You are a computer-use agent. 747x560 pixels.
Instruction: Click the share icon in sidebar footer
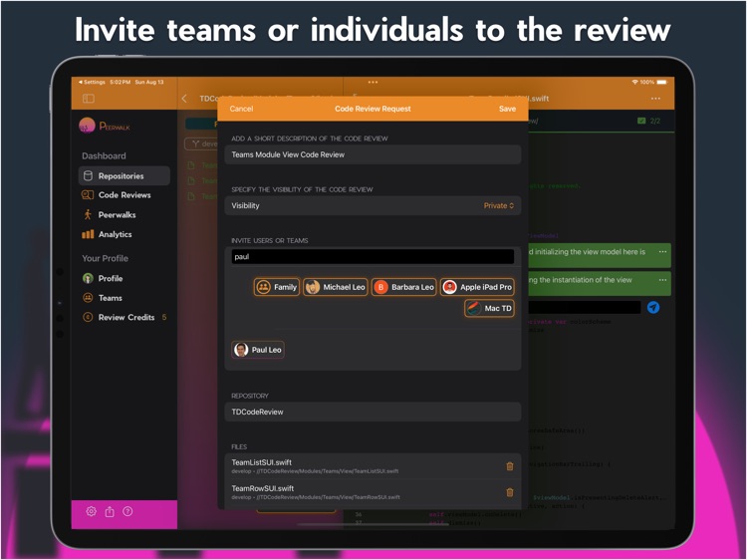pos(110,512)
